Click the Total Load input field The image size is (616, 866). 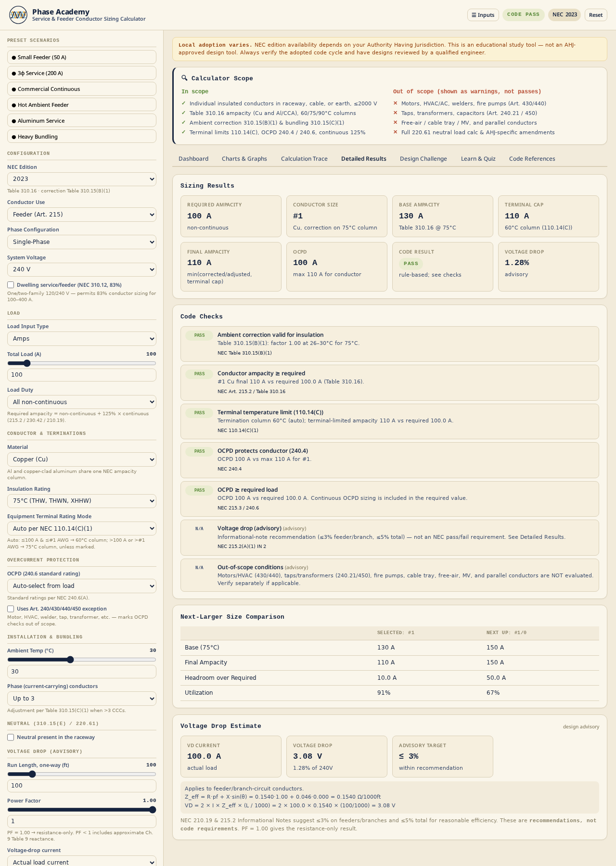pos(82,375)
